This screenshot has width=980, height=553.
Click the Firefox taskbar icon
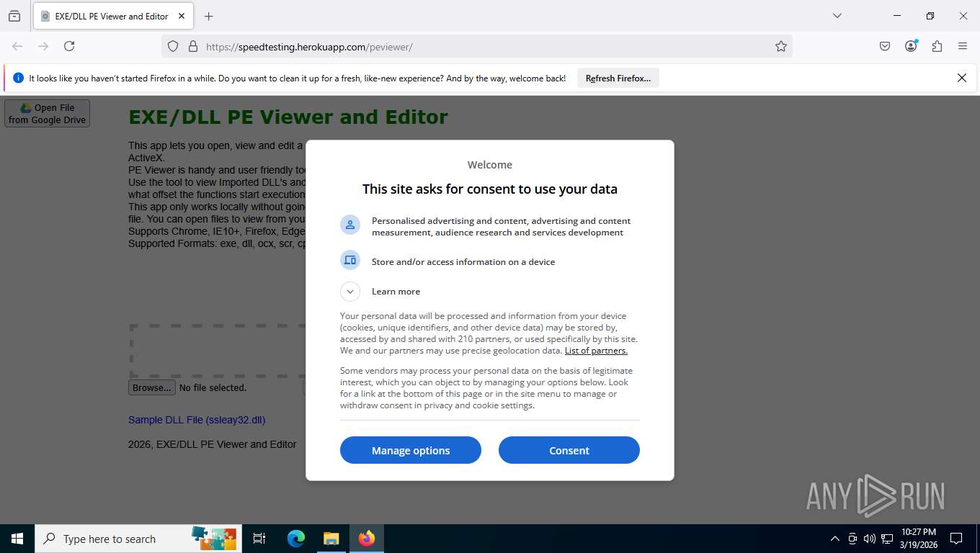click(x=367, y=539)
